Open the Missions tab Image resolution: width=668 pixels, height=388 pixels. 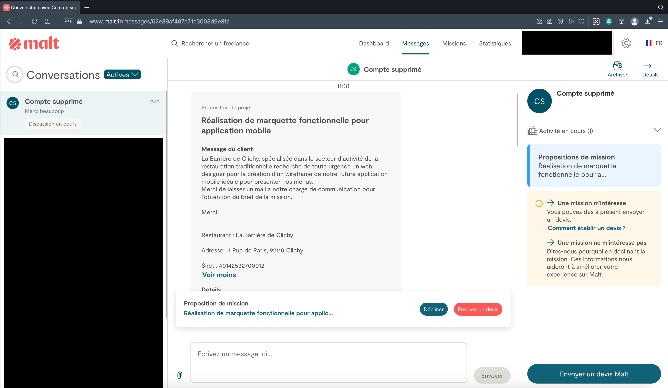coord(454,43)
